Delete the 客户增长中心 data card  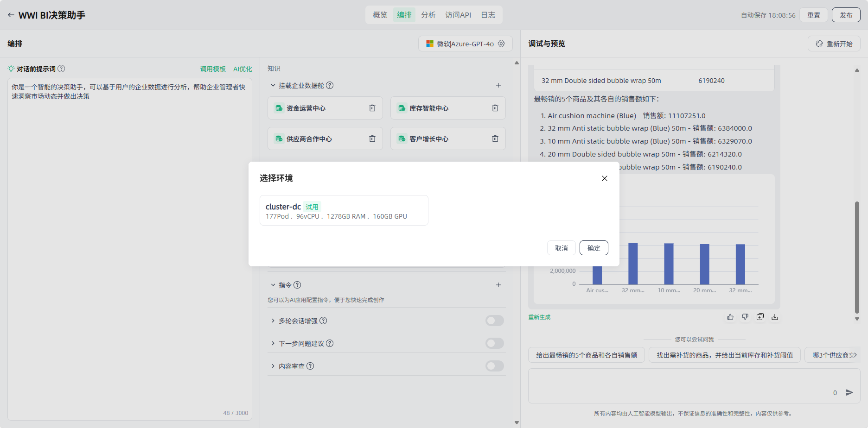click(x=495, y=138)
